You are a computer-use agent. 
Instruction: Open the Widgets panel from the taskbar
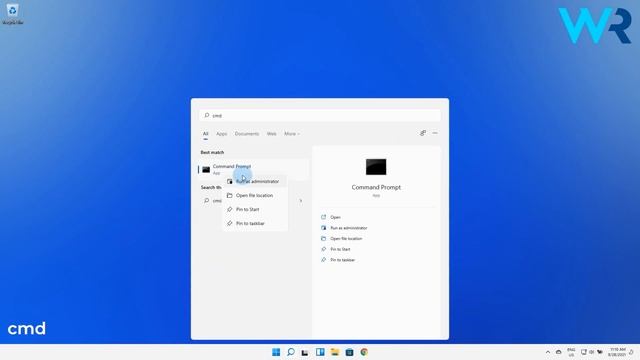[x=320, y=352]
